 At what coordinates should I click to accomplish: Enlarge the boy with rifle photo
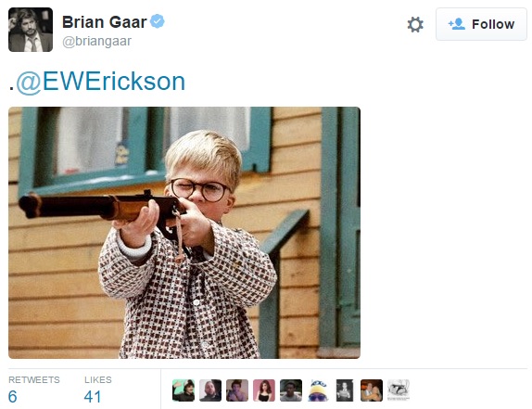(184, 233)
